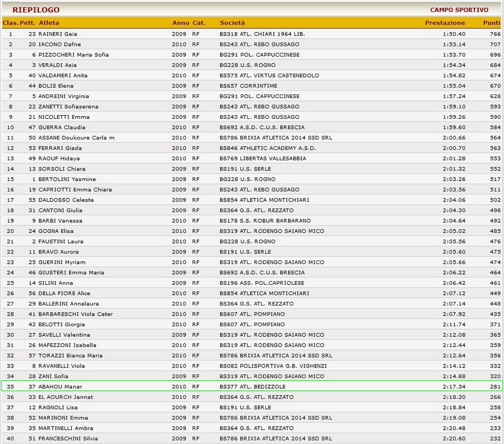Click club BS178 S.S. ROBUR BARBARANO
The width and height of the screenshot is (504, 444).
265,221
